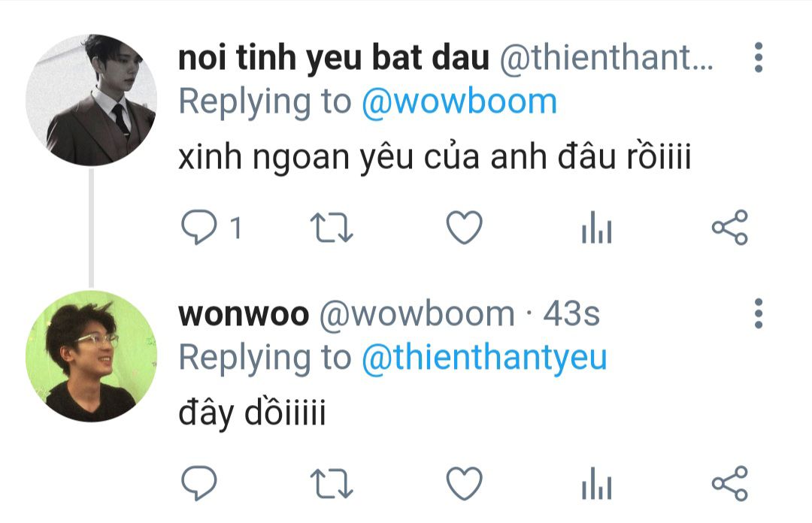Share the first tweet by thienthantyeu
Viewport: 812px width, 523px height.
coord(729,228)
